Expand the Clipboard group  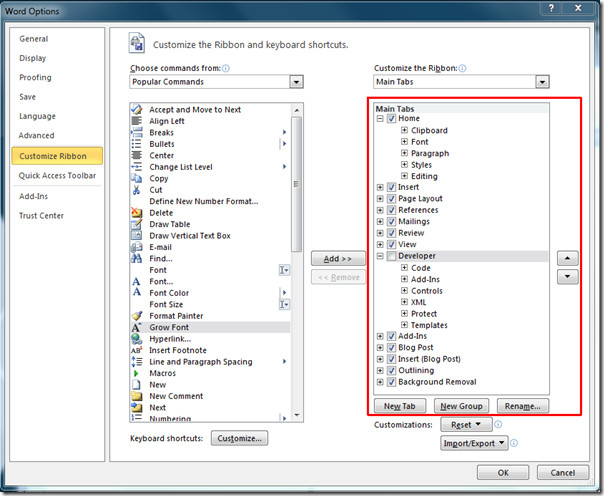click(x=404, y=130)
